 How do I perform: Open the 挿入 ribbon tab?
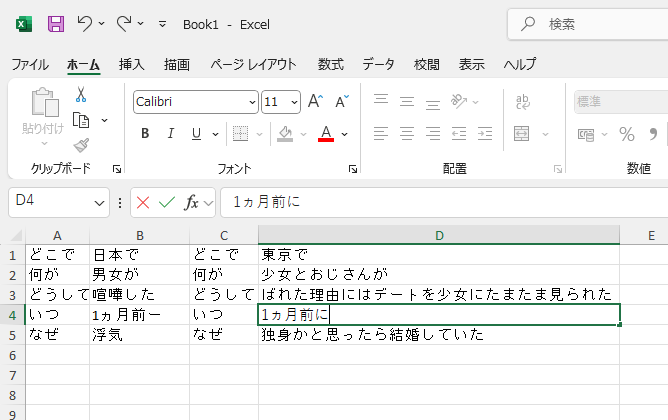click(x=132, y=64)
